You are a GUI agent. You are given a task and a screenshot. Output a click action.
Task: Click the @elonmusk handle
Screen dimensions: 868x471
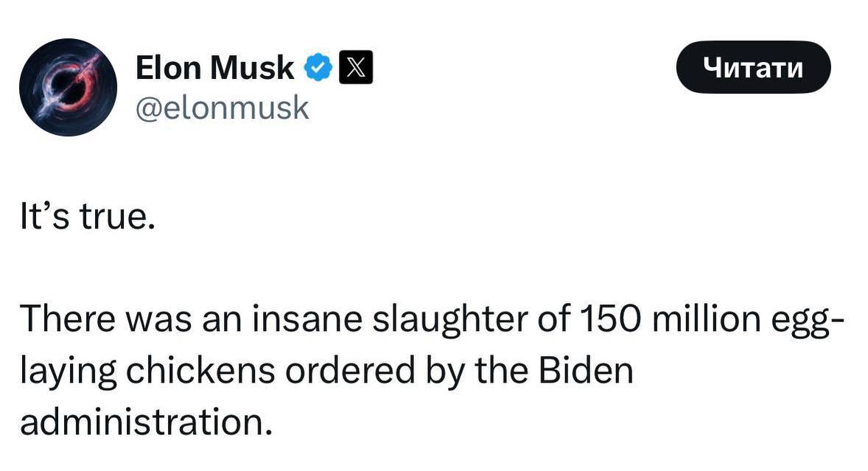coord(222,108)
